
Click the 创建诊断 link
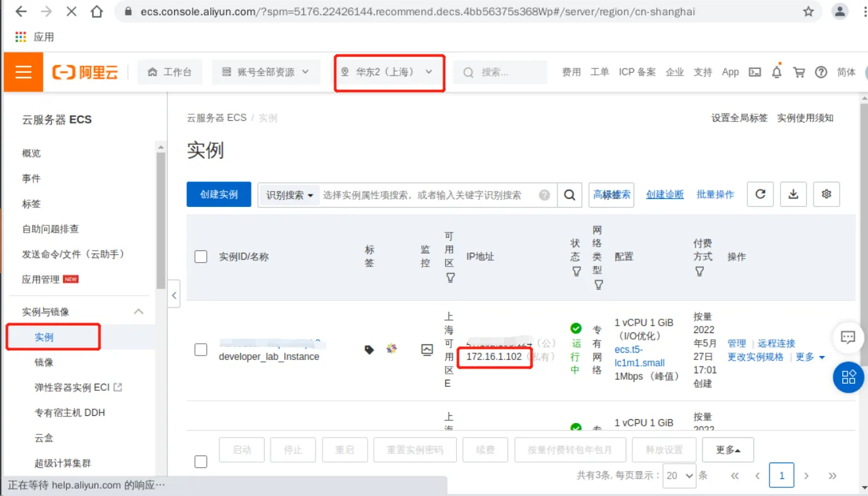pos(665,194)
